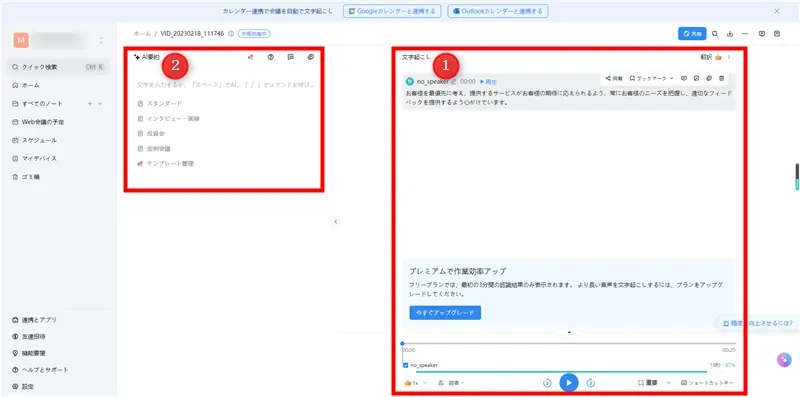Open the ブックマーク dropdown
Screen dimensions: 800x397
coord(652,78)
